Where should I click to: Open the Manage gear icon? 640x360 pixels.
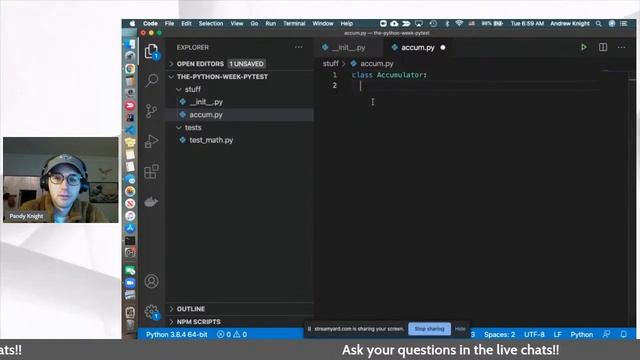pyautogui.click(x=151, y=311)
